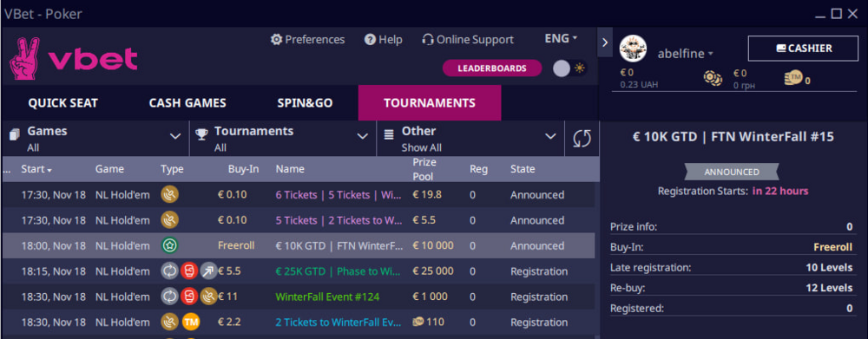Click the vbet hand logo
Screen dimensions: 868x339
coord(24,59)
